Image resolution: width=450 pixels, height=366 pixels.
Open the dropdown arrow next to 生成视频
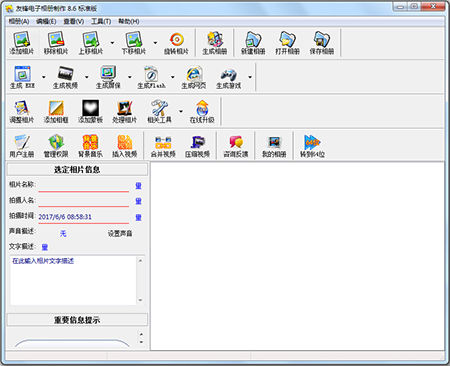coord(87,77)
